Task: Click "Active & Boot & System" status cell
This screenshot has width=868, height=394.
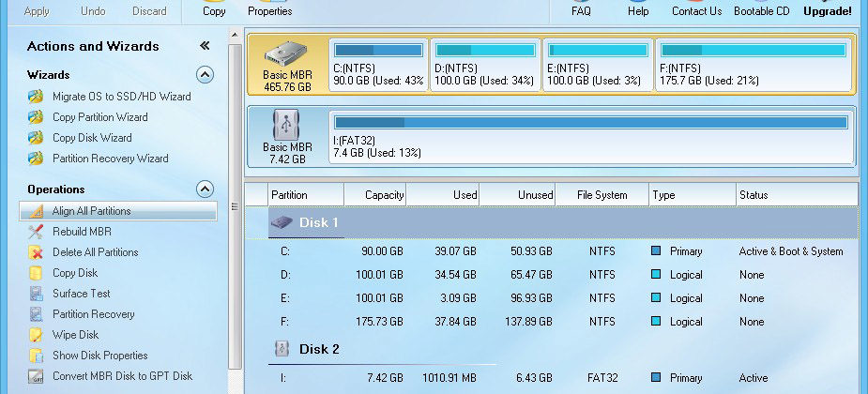Action: coord(790,251)
